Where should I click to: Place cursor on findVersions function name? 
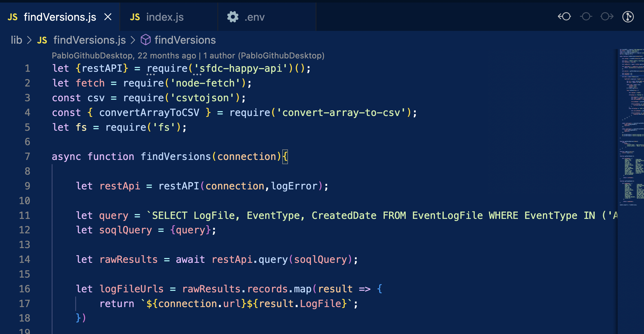click(x=175, y=157)
